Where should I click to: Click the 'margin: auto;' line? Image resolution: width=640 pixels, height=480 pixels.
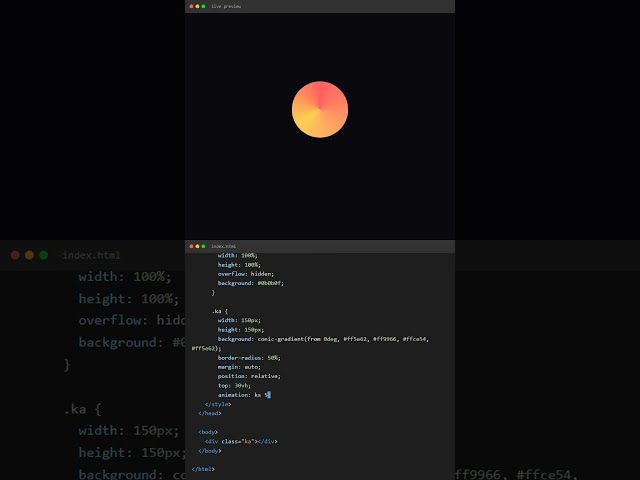(239, 367)
